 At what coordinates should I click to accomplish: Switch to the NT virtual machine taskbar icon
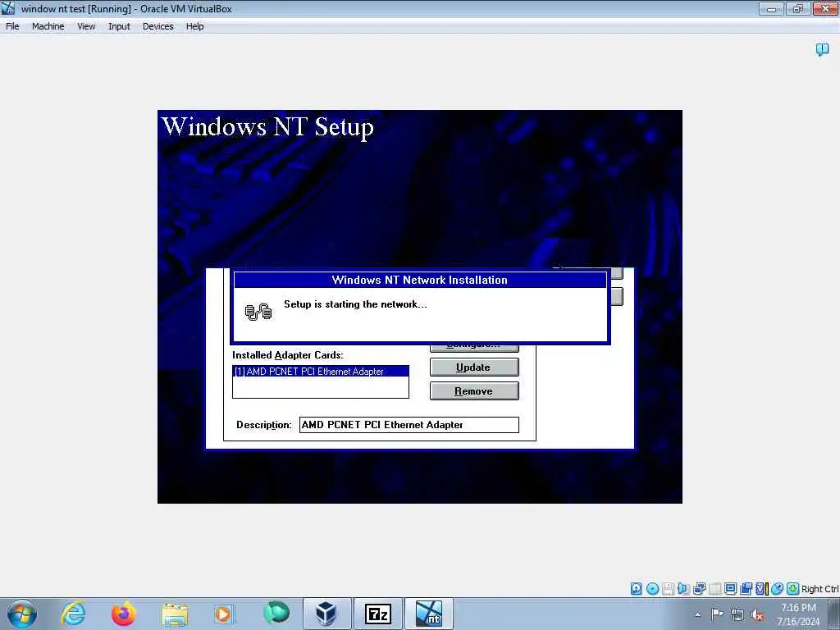pos(428,614)
